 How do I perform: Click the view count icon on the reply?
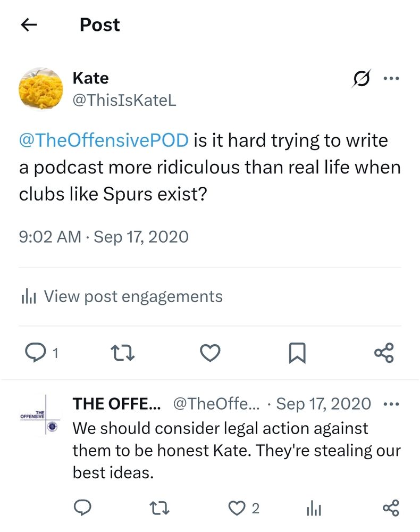coord(313,509)
